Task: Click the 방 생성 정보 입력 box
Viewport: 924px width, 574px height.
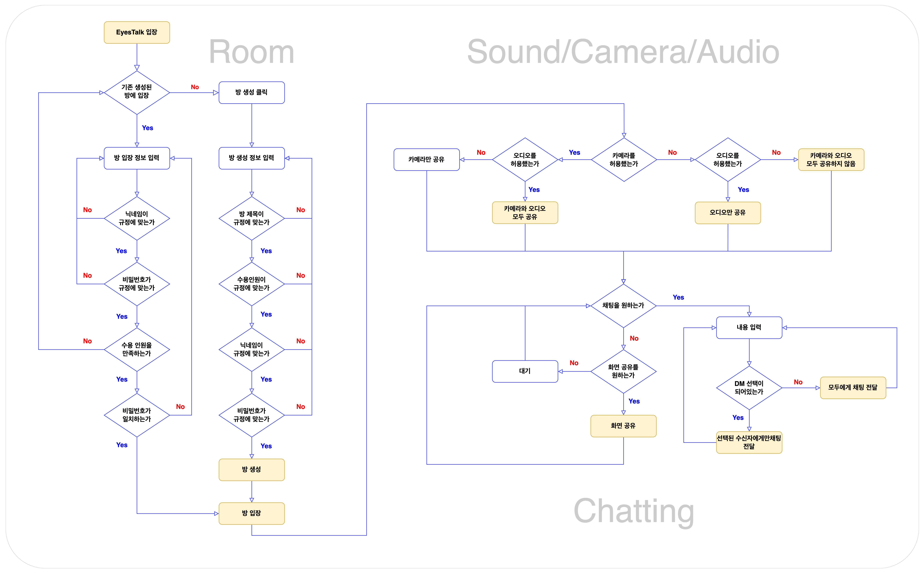Action: 251,158
